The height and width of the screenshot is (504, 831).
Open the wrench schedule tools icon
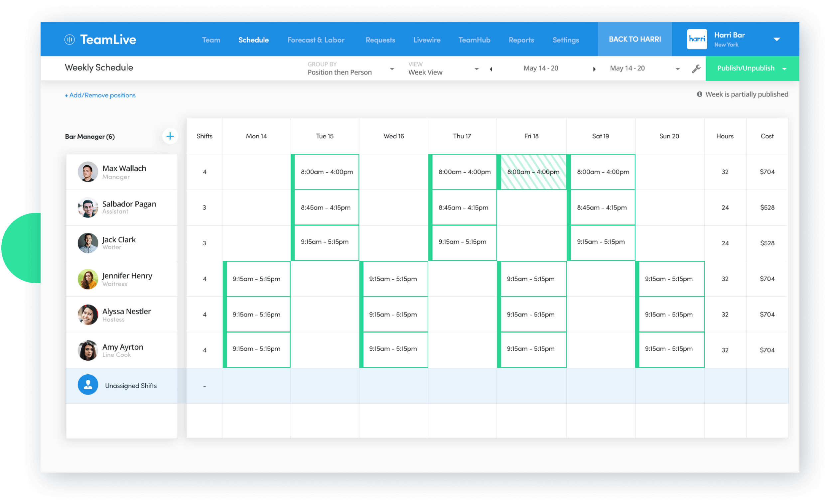tap(696, 69)
